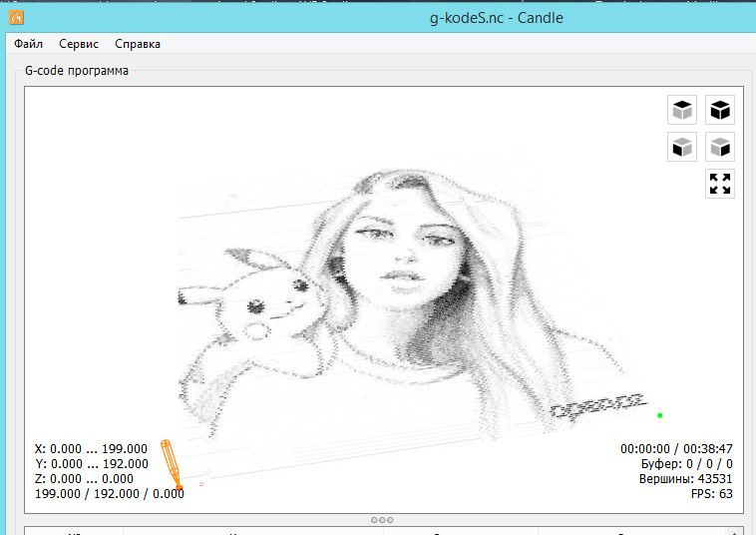Click the green end-point marker dot
The height and width of the screenshot is (535, 756).
(660, 415)
